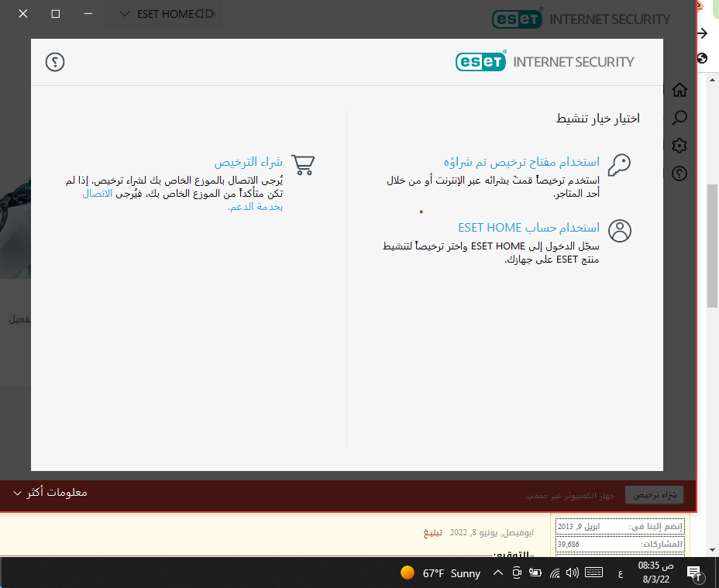Select استخدام مفتاح ترخيص تم شراؤه option
This screenshot has height=588, width=719.
pos(521,162)
